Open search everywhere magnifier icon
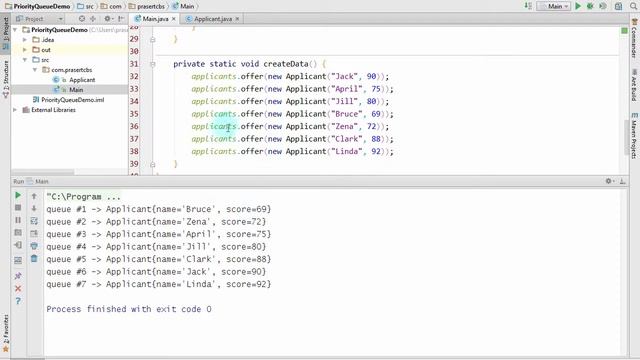Image resolution: width=640 pixels, height=360 pixels. 634,6
